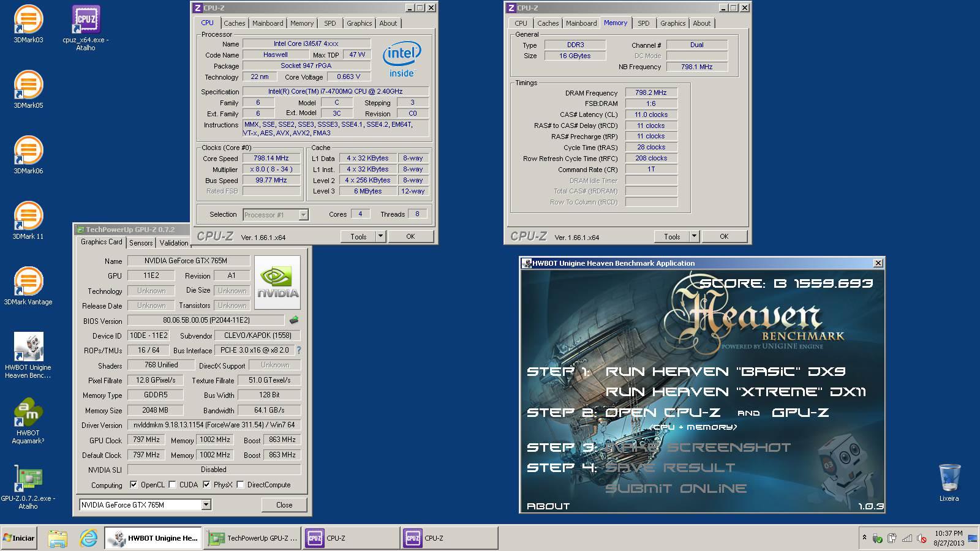This screenshot has height=551, width=980.
Task: Toggle the PhysX checkbox in GPU-Z
Action: pyautogui.click(x=206, y=485)
